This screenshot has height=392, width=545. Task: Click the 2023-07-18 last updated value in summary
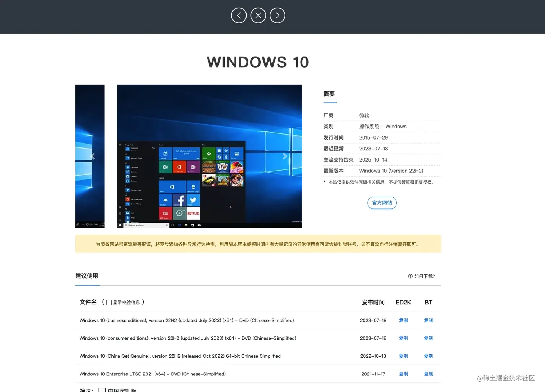pos(373,149)
